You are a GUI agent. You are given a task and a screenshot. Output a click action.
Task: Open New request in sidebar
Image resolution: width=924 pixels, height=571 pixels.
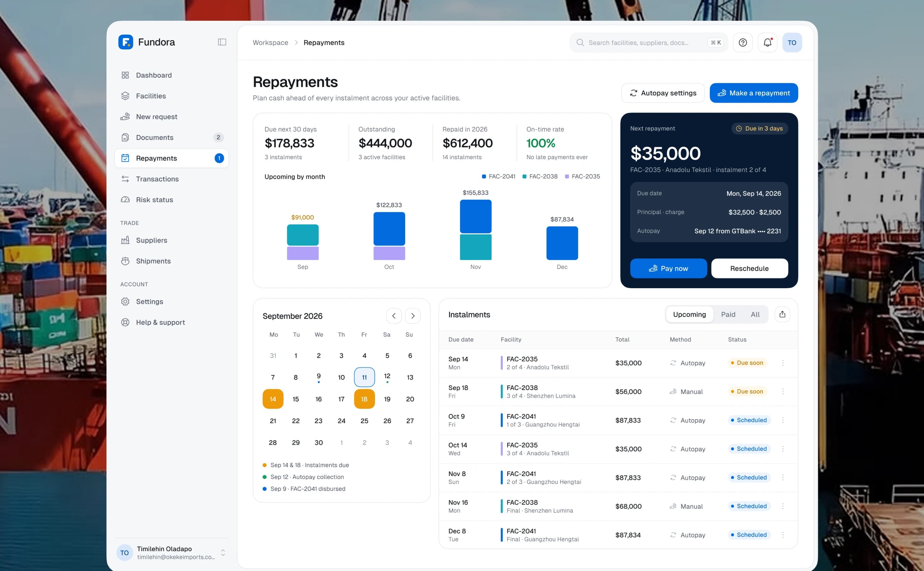point(172,117)
